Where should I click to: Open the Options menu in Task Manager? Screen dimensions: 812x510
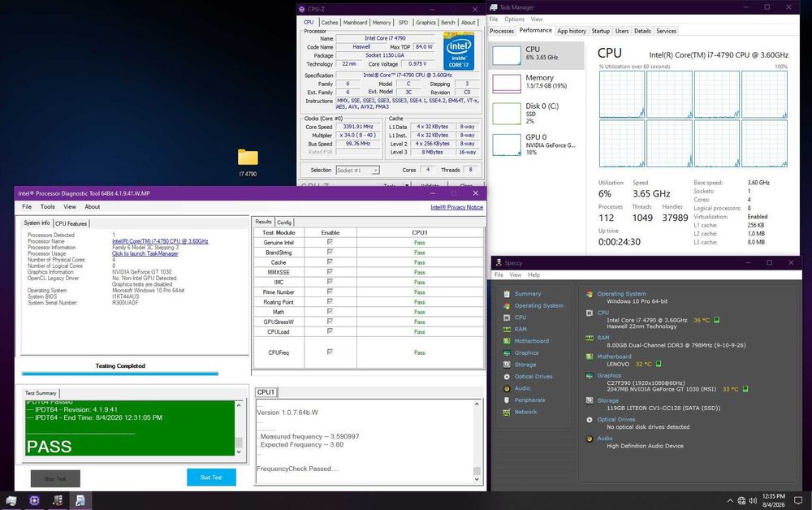[514, 19]
